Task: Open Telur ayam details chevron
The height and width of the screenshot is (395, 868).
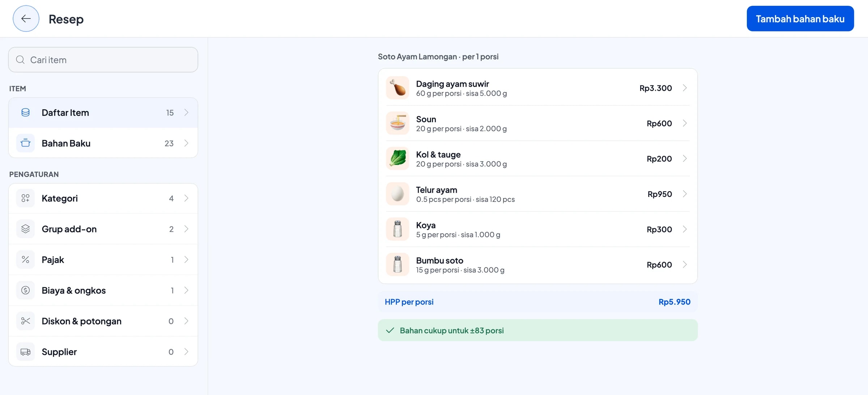Action: tap(685, 194)
